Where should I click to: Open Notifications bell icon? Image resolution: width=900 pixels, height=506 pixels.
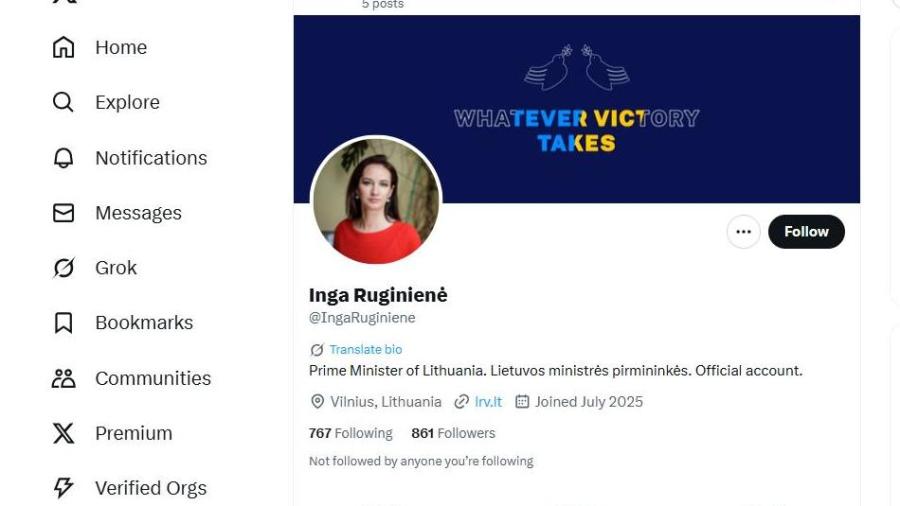pos(63,158)
